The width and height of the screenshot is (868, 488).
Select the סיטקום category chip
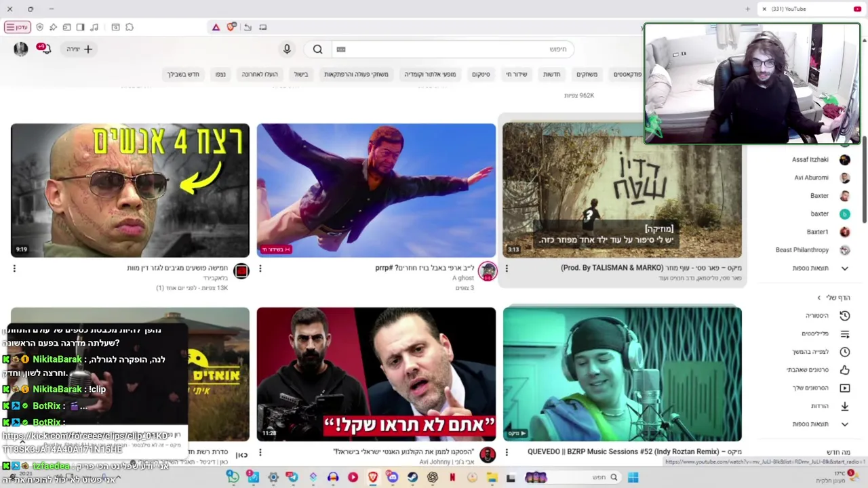(481, 74)
